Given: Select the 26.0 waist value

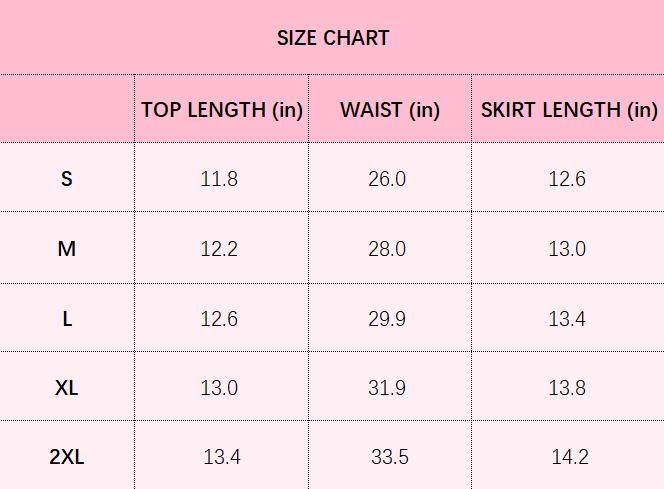Looking at the screenshot, I should (x=387, y=179).
